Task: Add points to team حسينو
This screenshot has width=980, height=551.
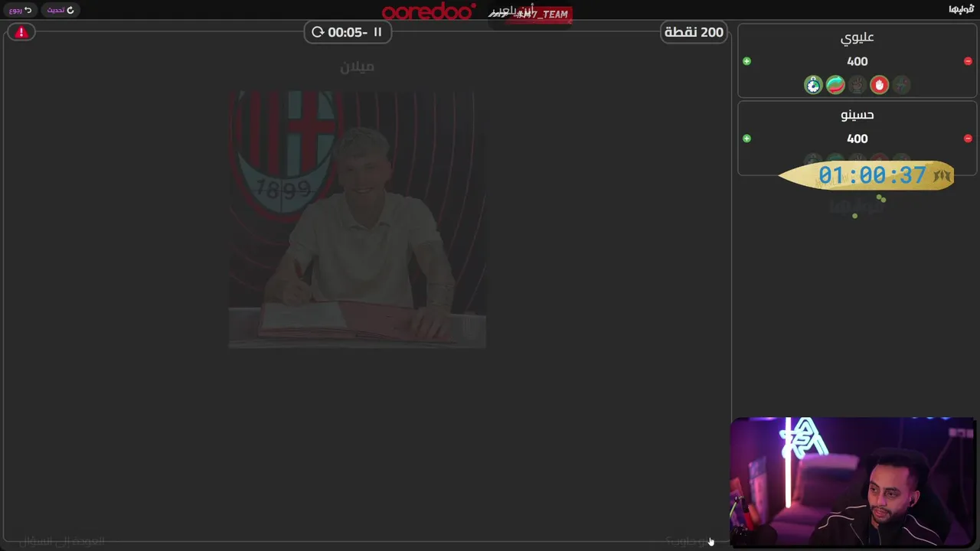Action: 747,139
